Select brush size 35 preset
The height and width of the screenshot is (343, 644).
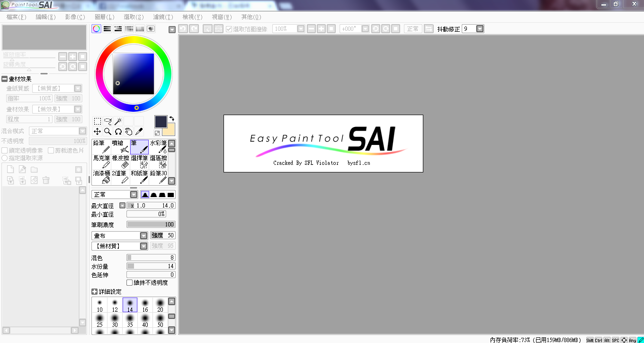coord(130,320)
